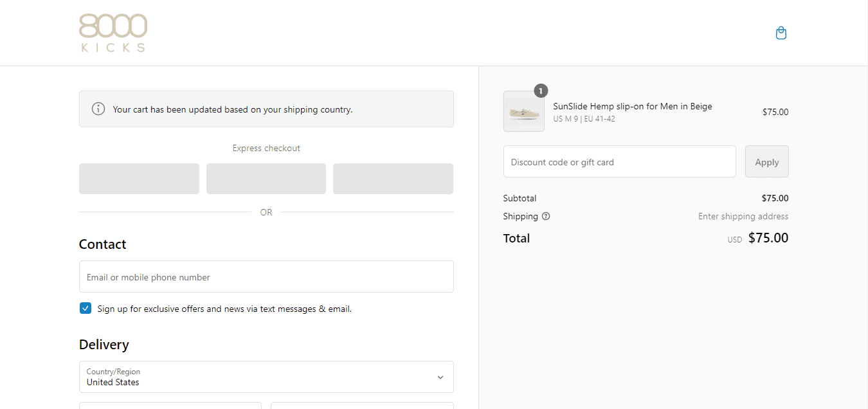This screenshot has width=868, height=409.
Task: Click the 'USD' currency label
Action: coord(735,239)
